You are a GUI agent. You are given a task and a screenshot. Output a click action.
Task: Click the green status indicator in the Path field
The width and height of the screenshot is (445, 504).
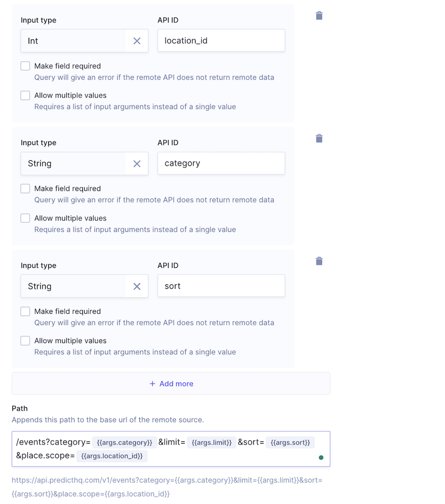point(321,457)
